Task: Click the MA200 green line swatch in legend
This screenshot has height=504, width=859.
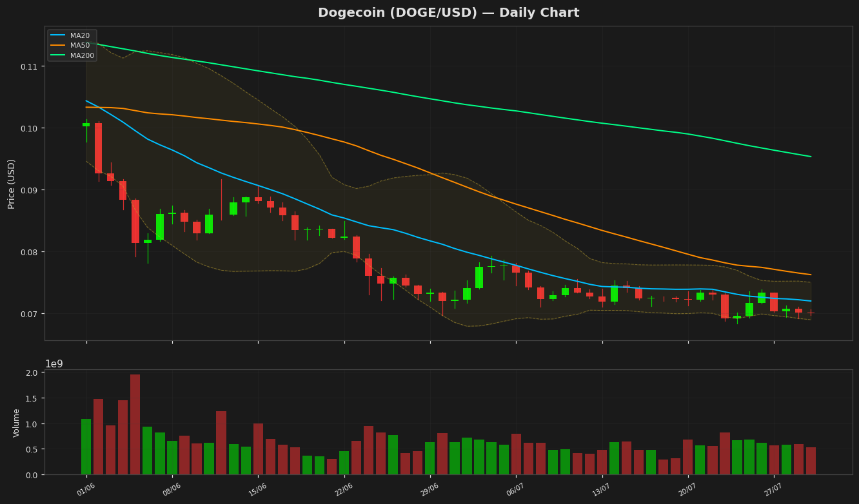Action: [59, 55]
